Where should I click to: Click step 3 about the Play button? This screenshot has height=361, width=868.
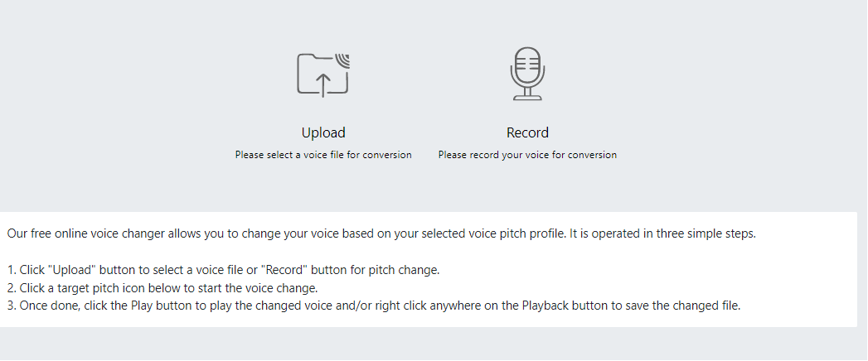click(374, 306)
